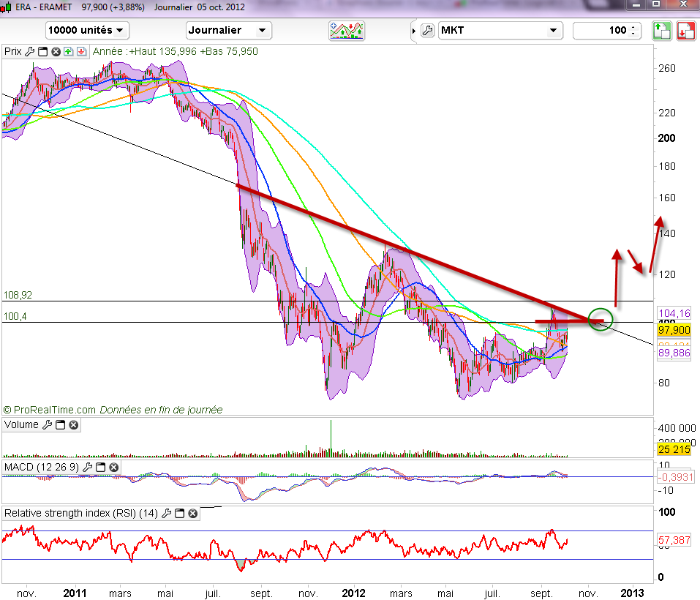Click the green buy order icon
Image resolution: width=700 pixels, height=600 pixels.
click(661, 30)
